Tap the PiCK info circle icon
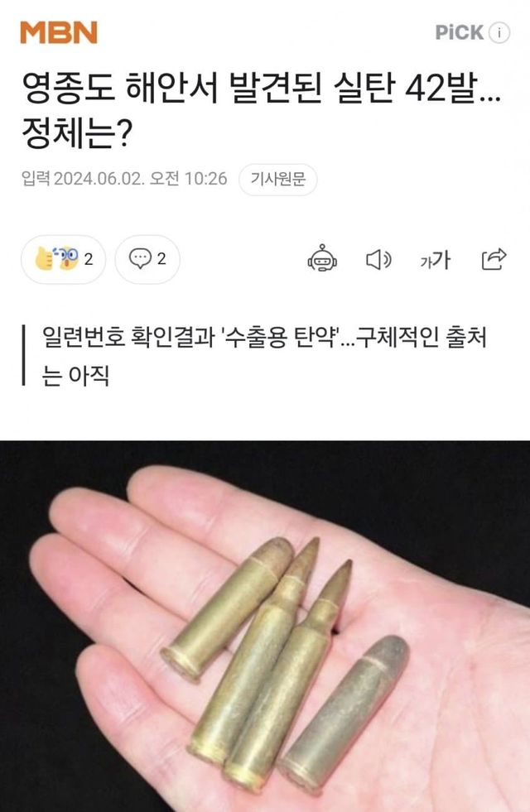Viewport: 530px width, 812px height. 499,32
